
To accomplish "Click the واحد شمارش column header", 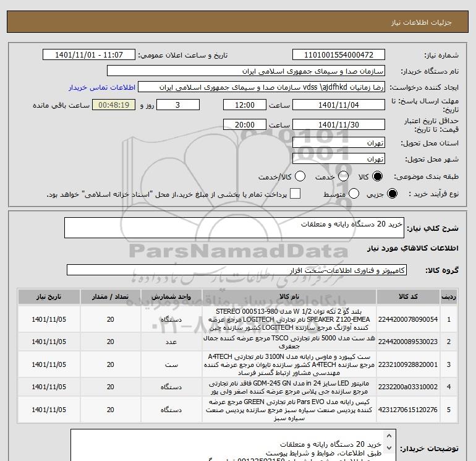I will point(171,296).
